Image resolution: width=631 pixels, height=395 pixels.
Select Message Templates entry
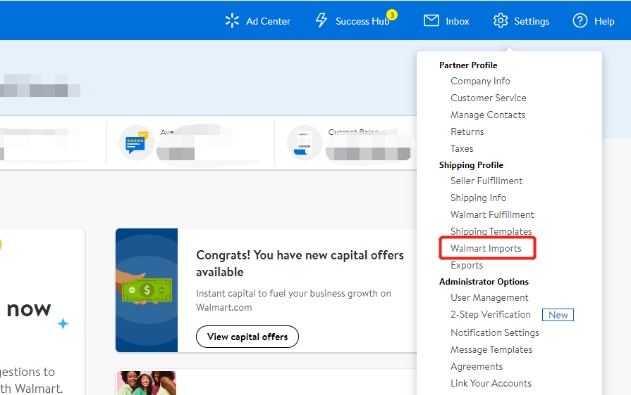point(491,350)
